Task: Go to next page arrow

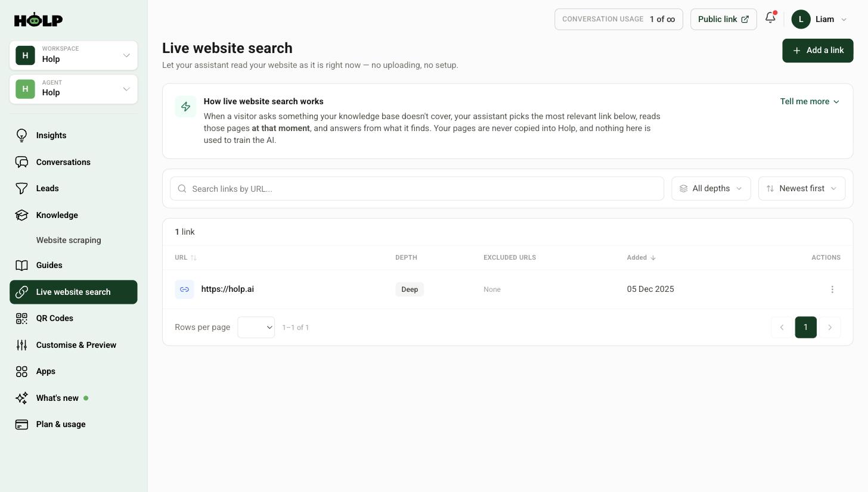Action: click(x=830, y=328)
